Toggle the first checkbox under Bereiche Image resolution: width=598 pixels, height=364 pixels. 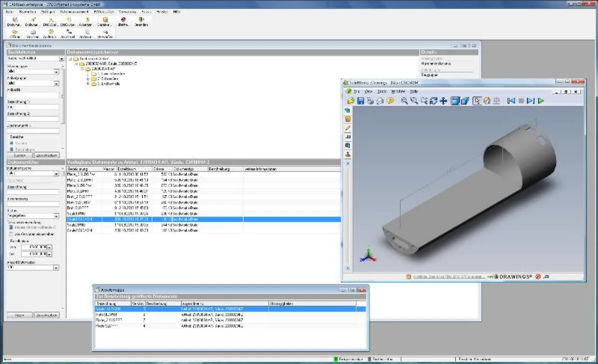tap(11, 143)
